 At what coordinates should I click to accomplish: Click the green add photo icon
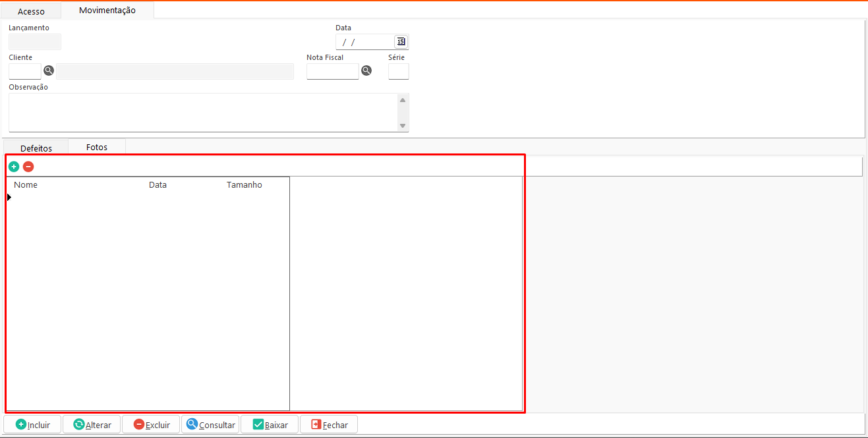point(14,167)
